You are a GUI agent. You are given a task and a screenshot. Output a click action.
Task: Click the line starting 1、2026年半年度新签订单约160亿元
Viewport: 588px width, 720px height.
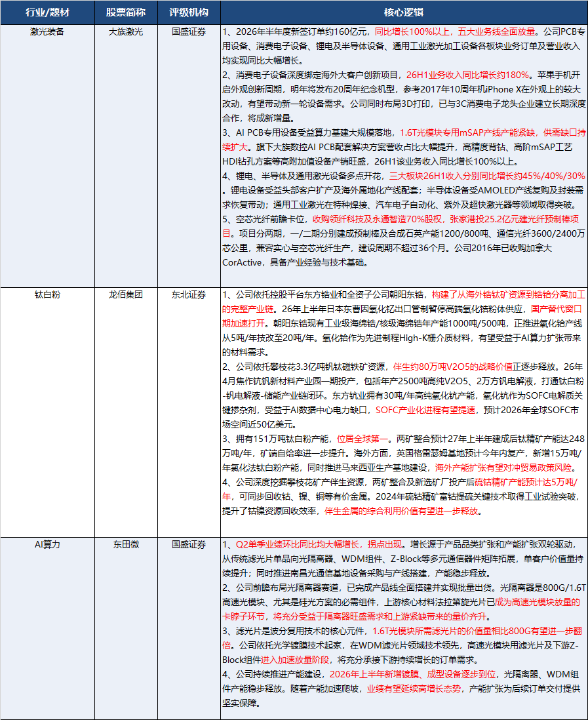(404, 31)
